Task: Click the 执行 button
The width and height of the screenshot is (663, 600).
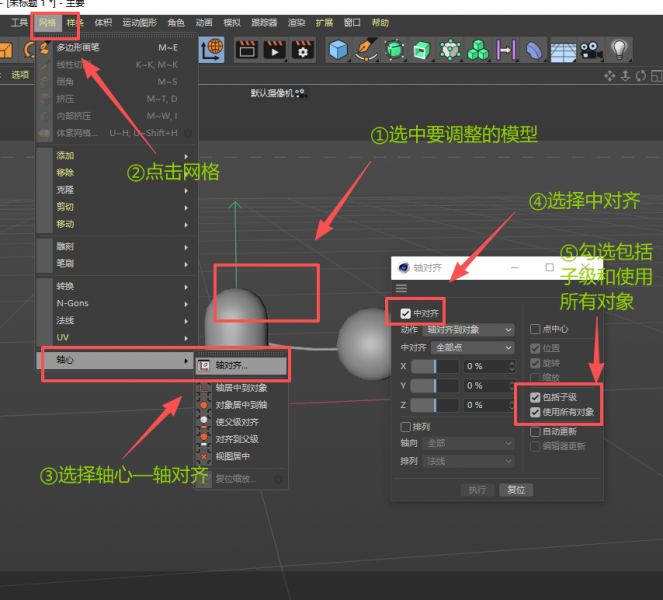Action: pyautogui.click(x=478, y=490)
